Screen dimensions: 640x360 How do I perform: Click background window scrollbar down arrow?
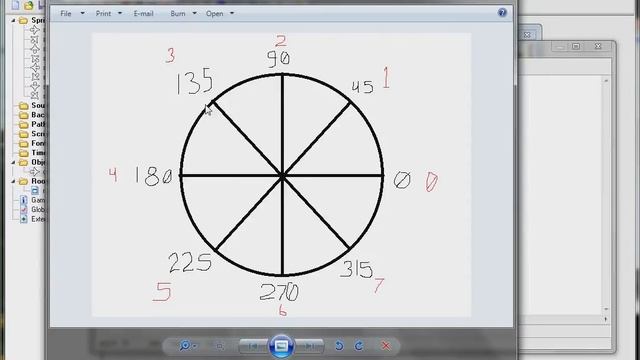click(x=606, y=309)
